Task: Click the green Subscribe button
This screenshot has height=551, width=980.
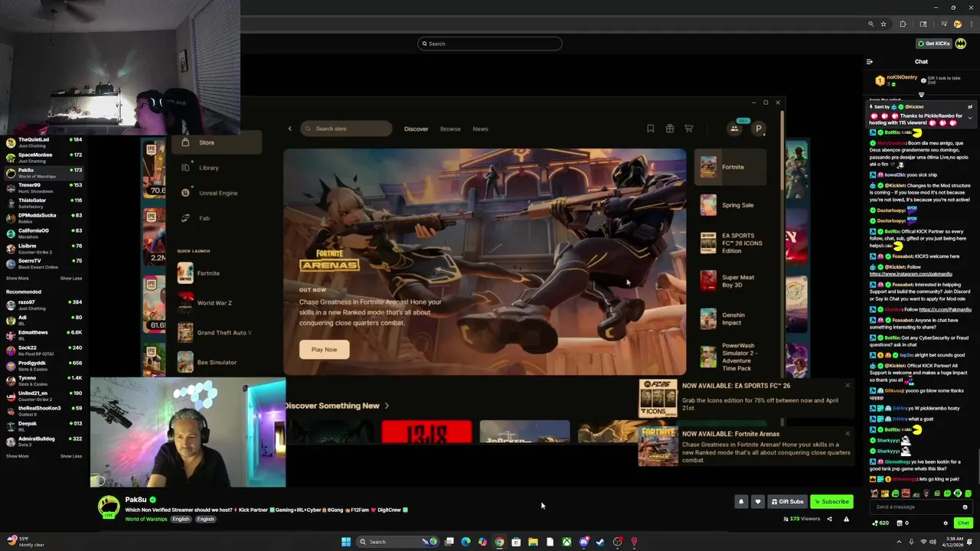Action: 831,502
